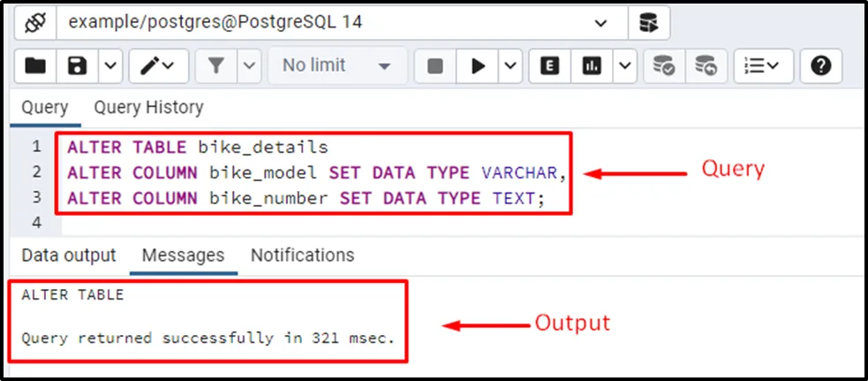This screenshot has height=381, width=868.
Task: Open the No limit rows dropdown
Action: point(336,65)
